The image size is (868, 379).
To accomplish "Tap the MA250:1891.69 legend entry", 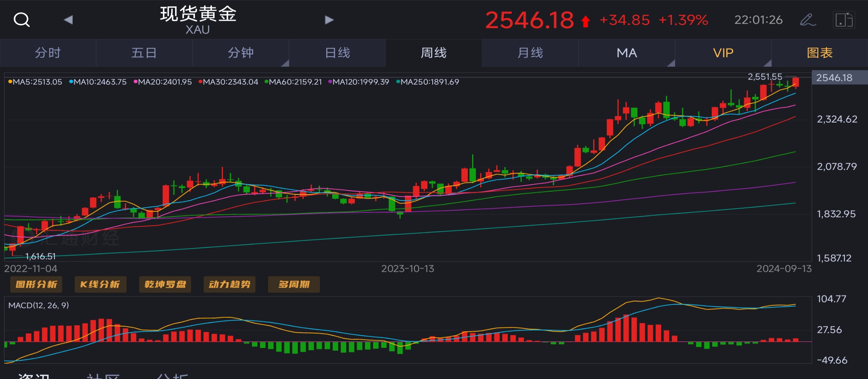I will tap(428, 82).
